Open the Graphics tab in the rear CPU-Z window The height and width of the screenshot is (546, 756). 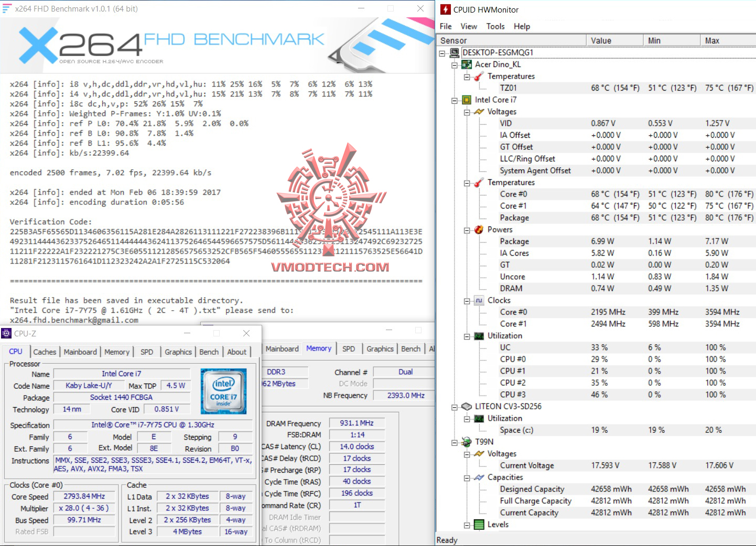[x=380, y=349]
